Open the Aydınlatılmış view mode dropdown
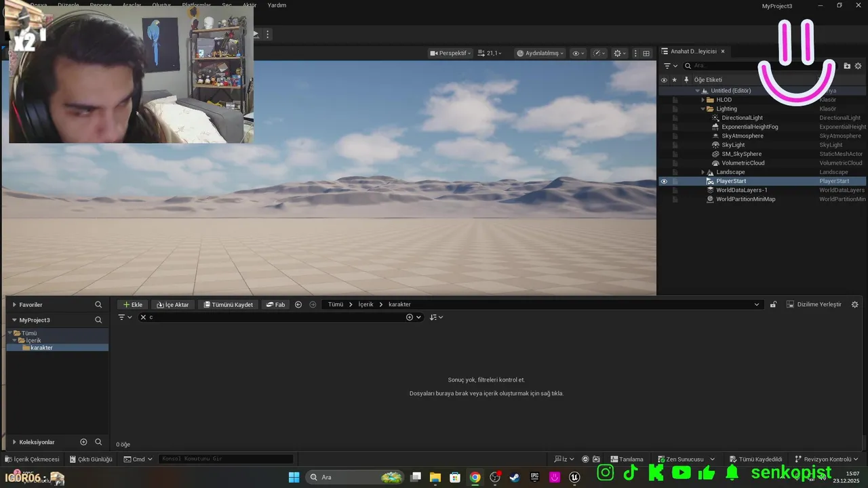 (540, 53)
